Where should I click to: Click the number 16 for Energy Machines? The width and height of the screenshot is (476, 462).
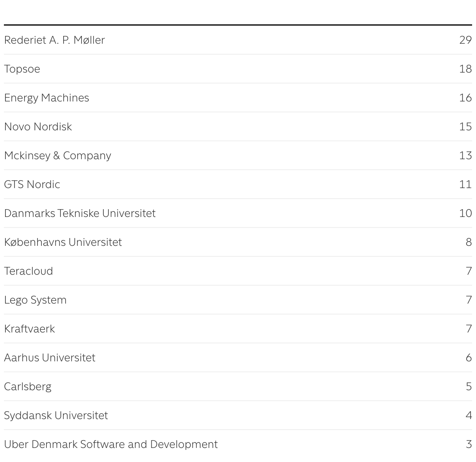(465, 98)
